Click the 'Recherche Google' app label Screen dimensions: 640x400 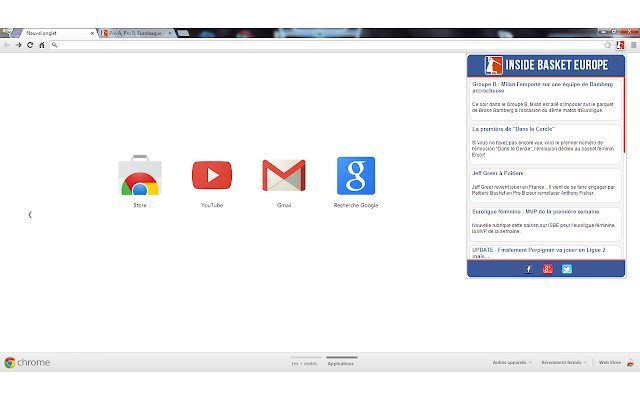click(356, 205)
